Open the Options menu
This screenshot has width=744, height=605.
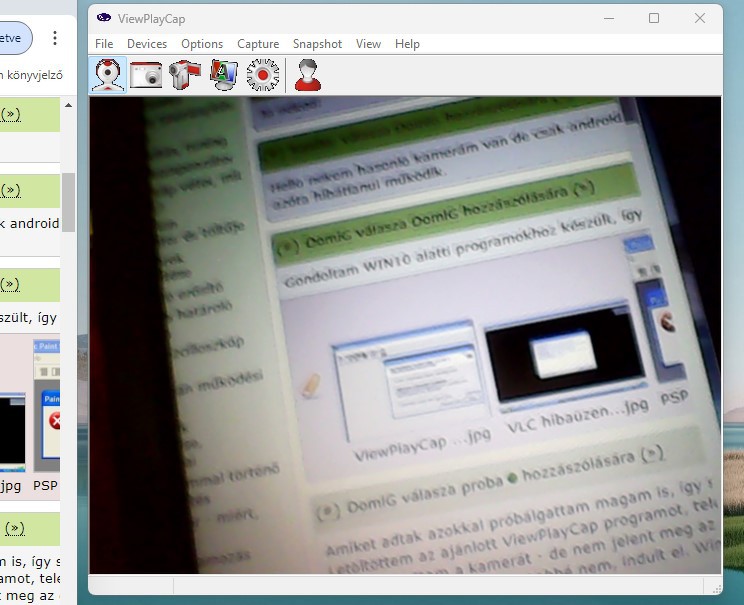coord(202,44)
